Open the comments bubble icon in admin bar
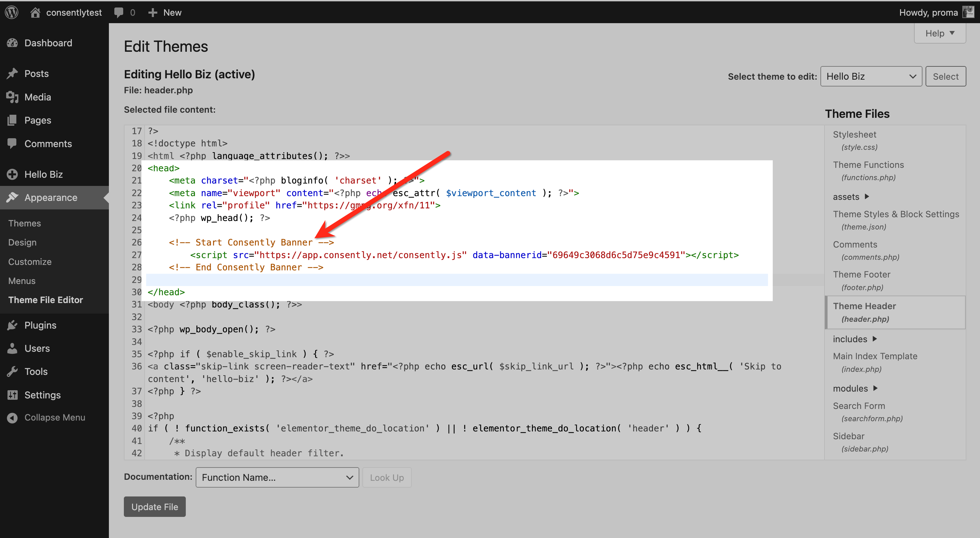 (x=119, y=12)
